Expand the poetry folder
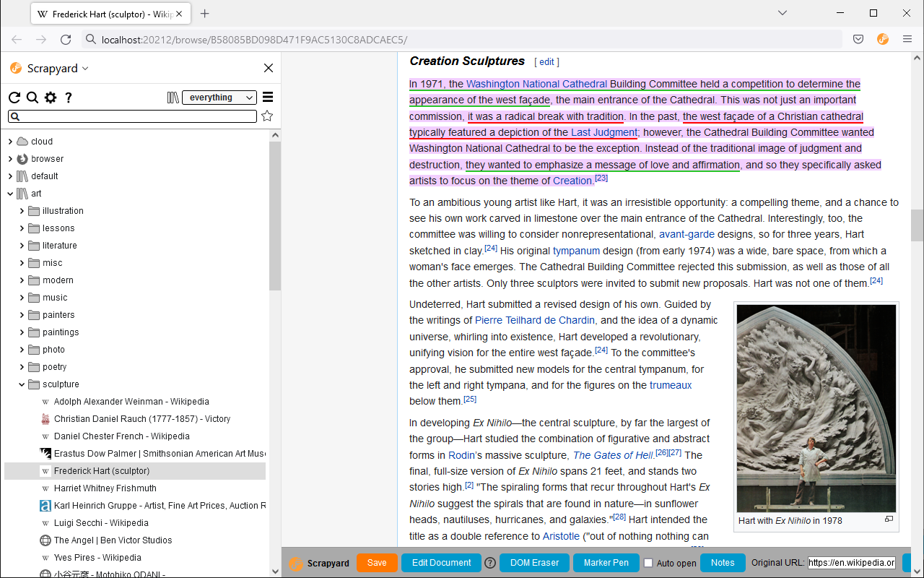The width and height of the screenshot is (924, 578). point(22,367)
